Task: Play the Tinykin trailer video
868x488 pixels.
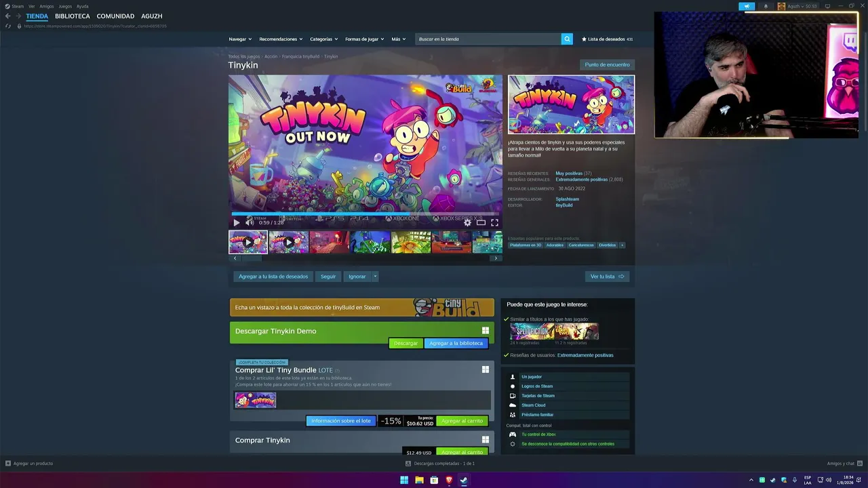Action: 237,222
